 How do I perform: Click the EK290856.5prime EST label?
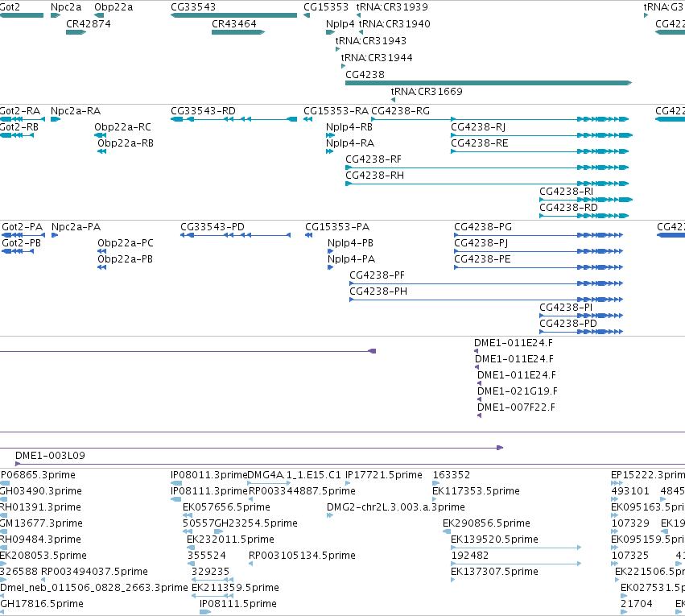(487, 524)
